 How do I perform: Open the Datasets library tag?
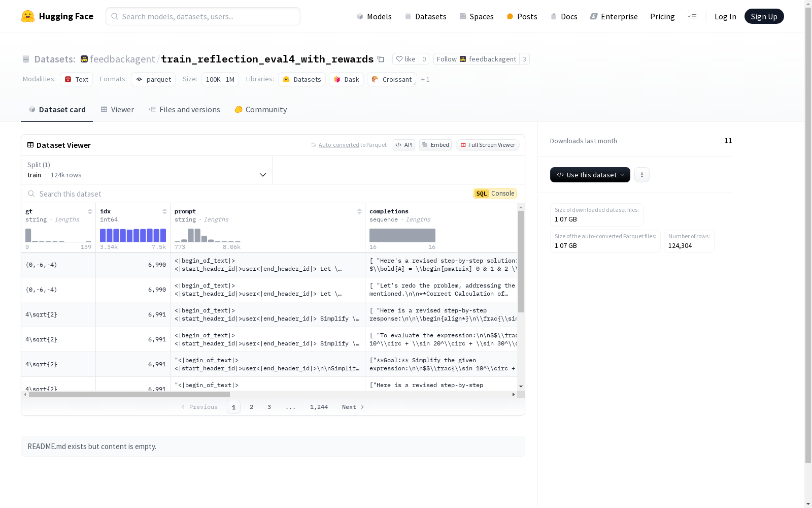(302, 79)
